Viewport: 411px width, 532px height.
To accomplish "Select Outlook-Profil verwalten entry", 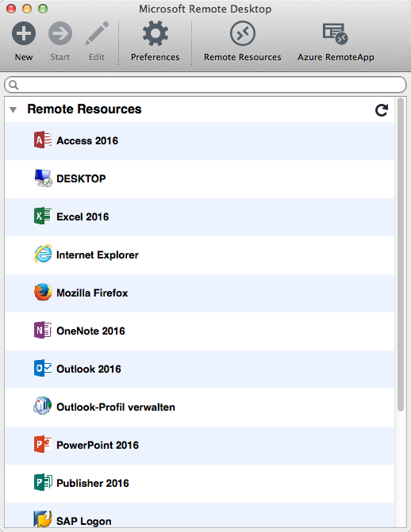I will [199, 407].
